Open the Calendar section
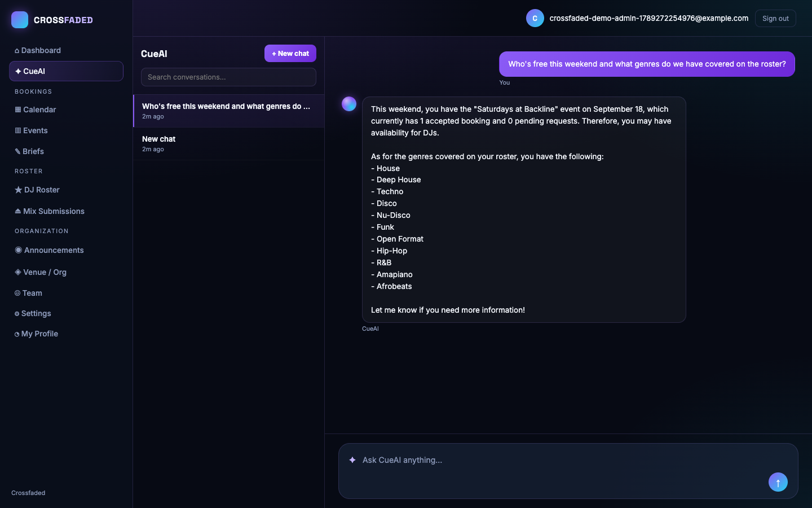812x508 pixels. click(66, 110)
